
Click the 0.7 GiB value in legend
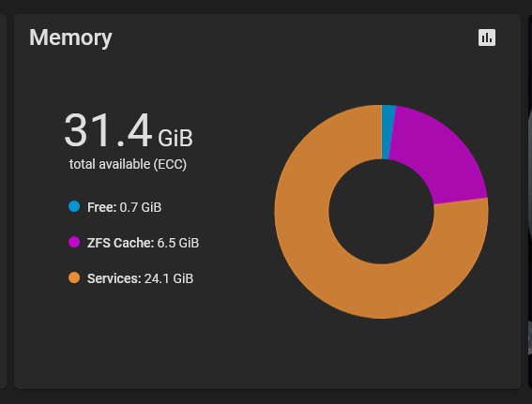tap(141, 207)
